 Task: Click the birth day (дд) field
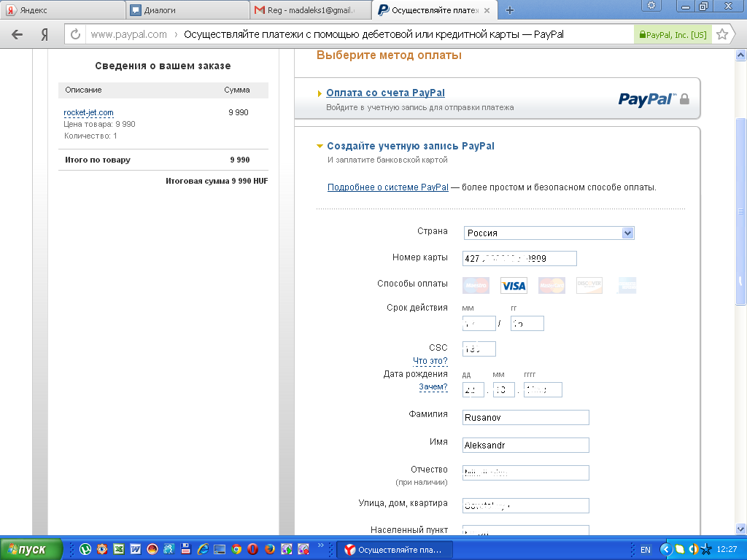(x=473, y=389)
